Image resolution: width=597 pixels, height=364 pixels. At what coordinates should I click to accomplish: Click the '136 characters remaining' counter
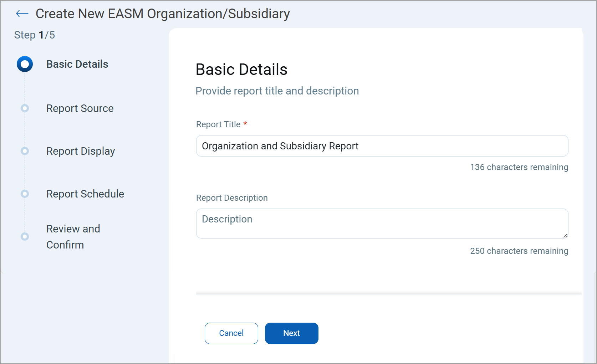pos(519,167)
